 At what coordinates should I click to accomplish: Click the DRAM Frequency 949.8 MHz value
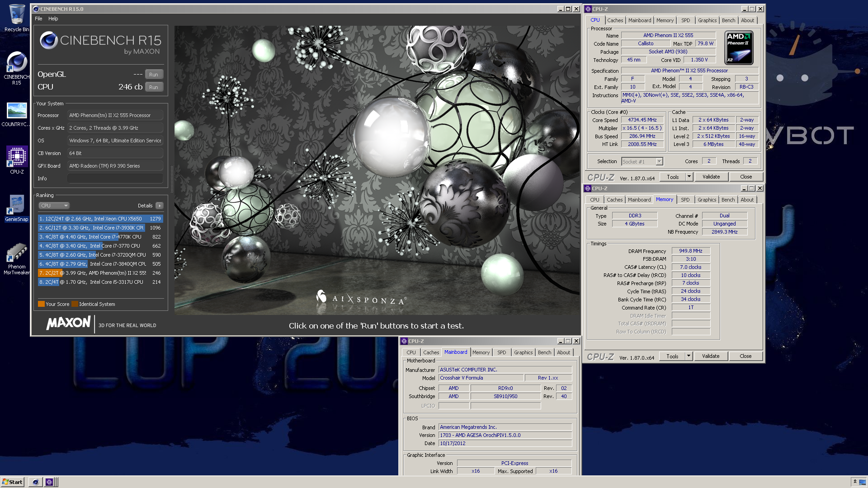(x=691, y=251)
